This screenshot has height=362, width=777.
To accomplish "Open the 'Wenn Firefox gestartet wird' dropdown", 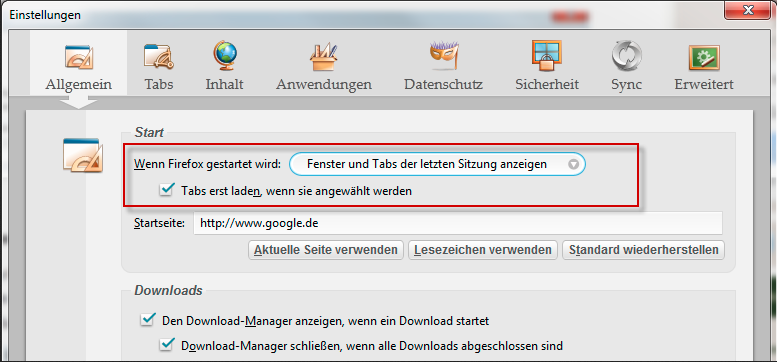I will (437, 164).
